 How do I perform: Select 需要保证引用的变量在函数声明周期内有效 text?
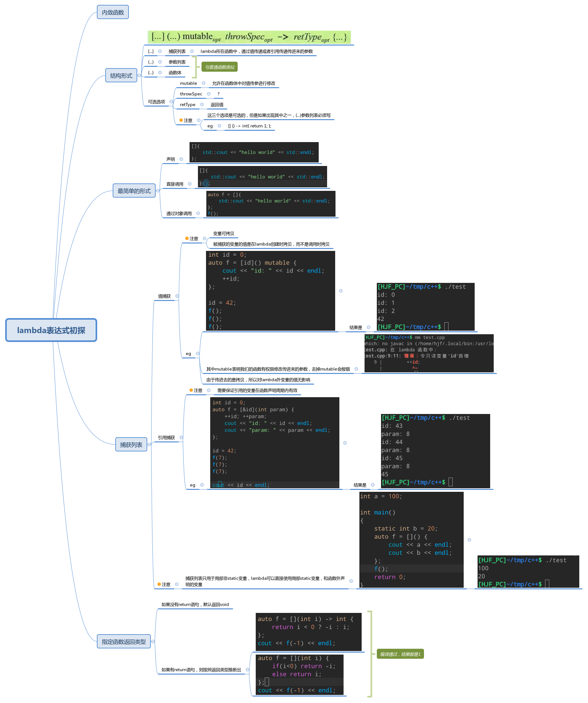[x=257, y=390]
